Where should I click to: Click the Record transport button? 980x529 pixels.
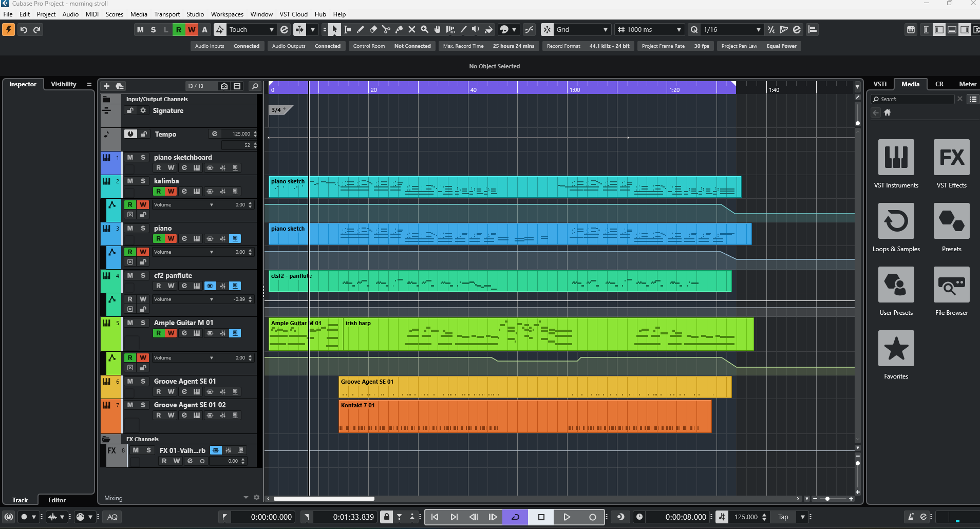pos(592,517)
